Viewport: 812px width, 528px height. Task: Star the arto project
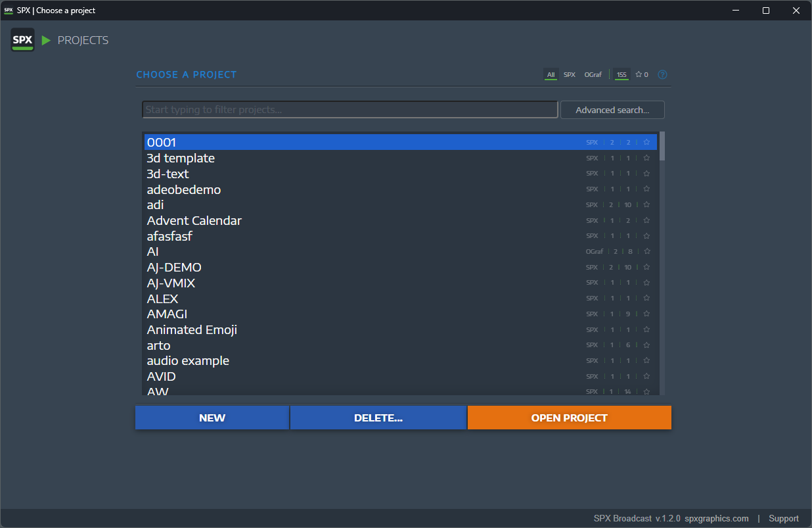[646, 345]
